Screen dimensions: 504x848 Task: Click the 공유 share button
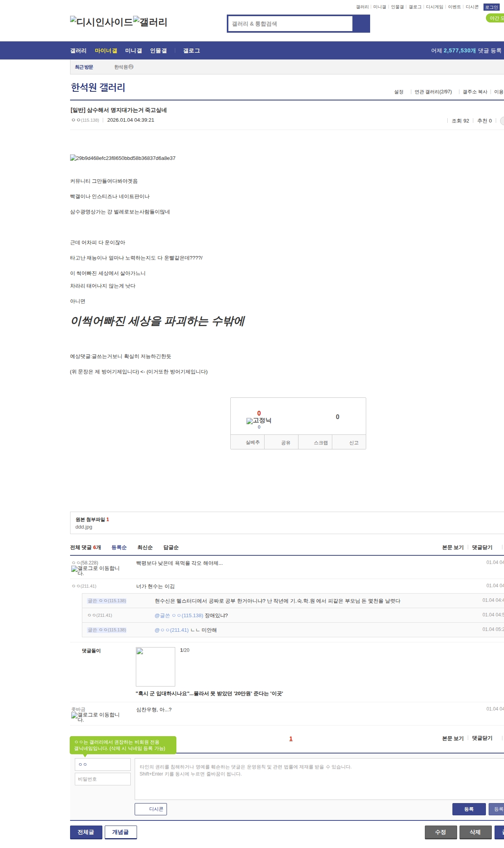tap(282, 442)
